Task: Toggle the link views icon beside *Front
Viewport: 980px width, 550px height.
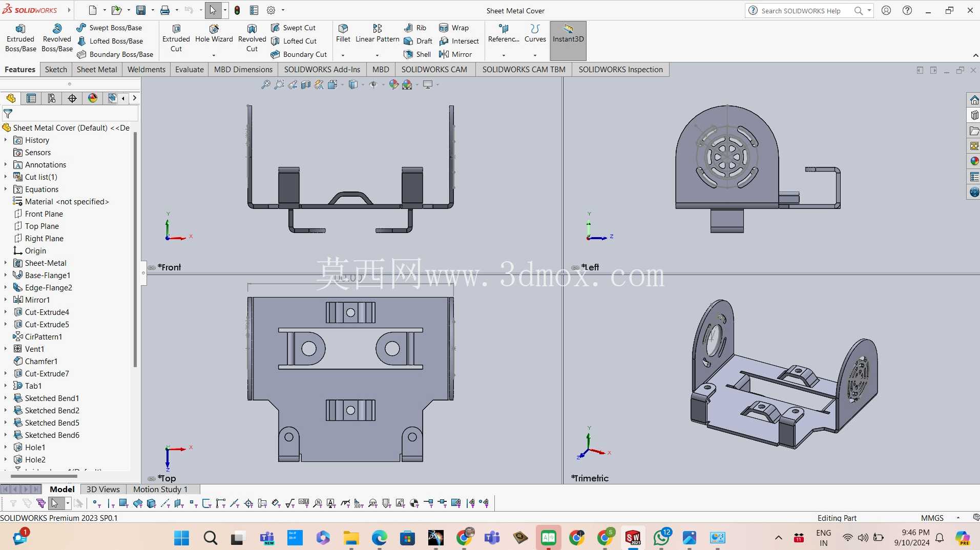Action: coord(152,268)
